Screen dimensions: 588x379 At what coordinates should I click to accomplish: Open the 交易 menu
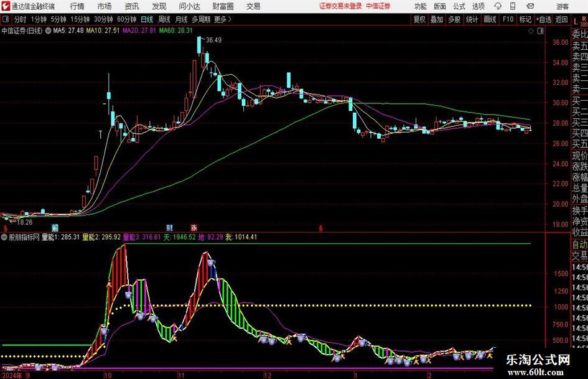click(253, 6)
